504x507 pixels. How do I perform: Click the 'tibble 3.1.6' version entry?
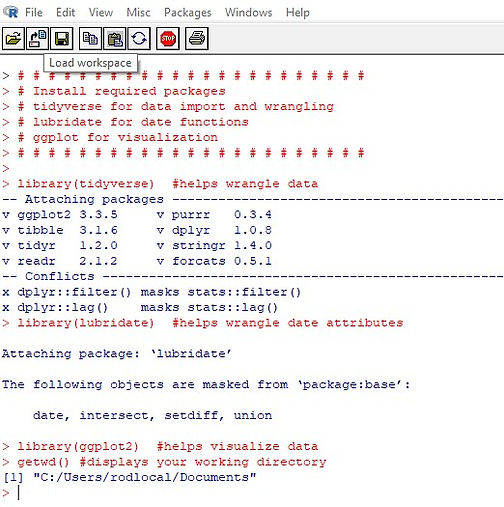(x=67, y=230)
